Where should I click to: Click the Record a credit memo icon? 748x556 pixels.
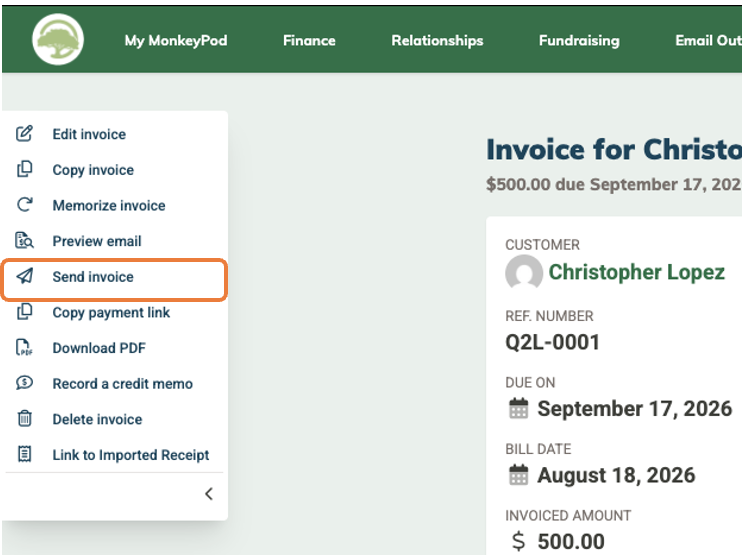point(24,383)
